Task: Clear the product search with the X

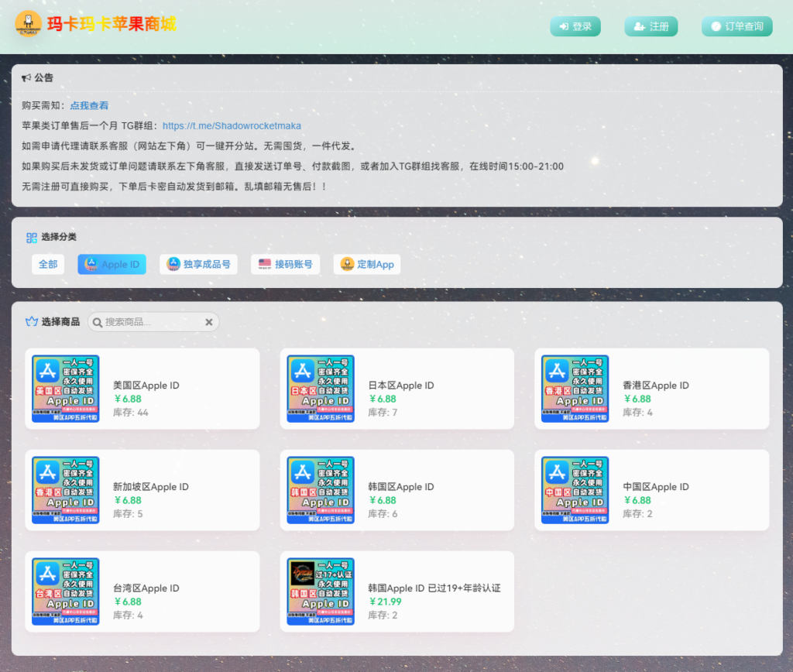Action: [x=209, y=322]
